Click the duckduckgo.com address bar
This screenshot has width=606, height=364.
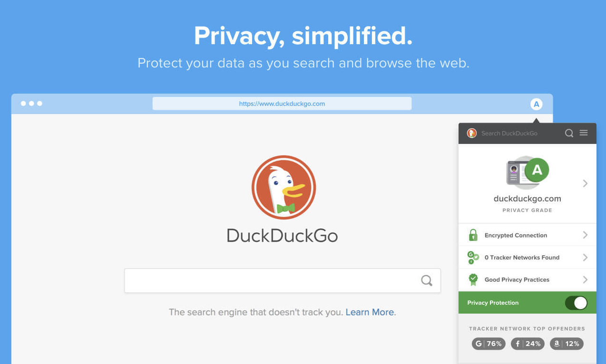point(282,104)
